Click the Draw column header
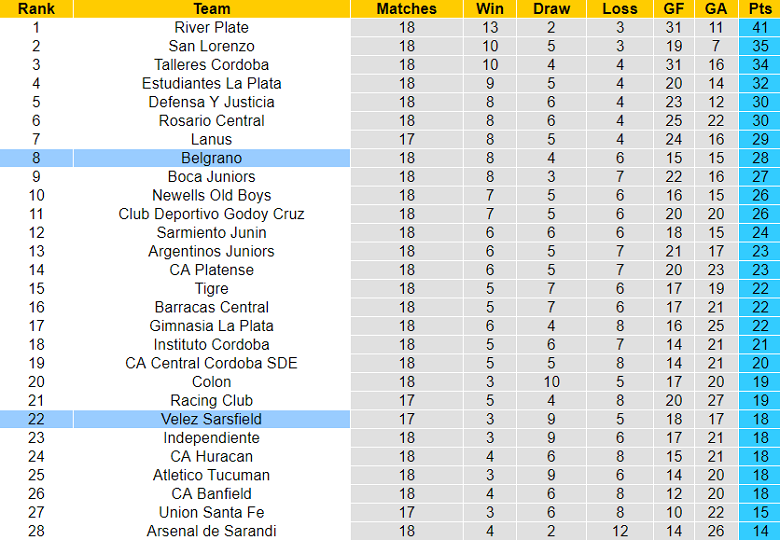The width and height of the screenshot is (780, 540). coord(551,8)
